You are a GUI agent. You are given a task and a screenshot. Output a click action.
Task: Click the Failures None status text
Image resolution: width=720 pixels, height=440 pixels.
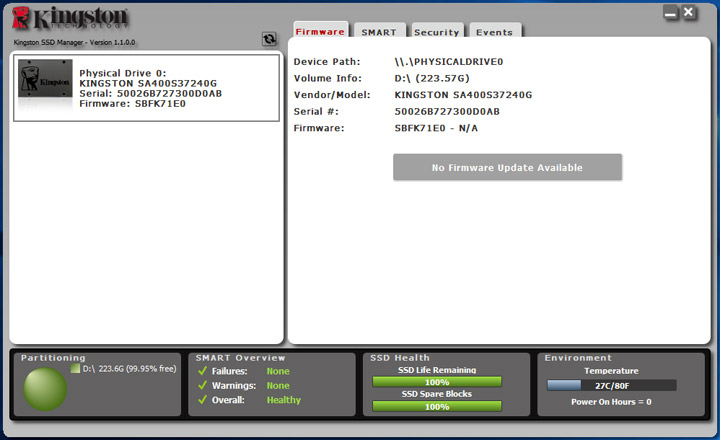[x=278, y=371]
